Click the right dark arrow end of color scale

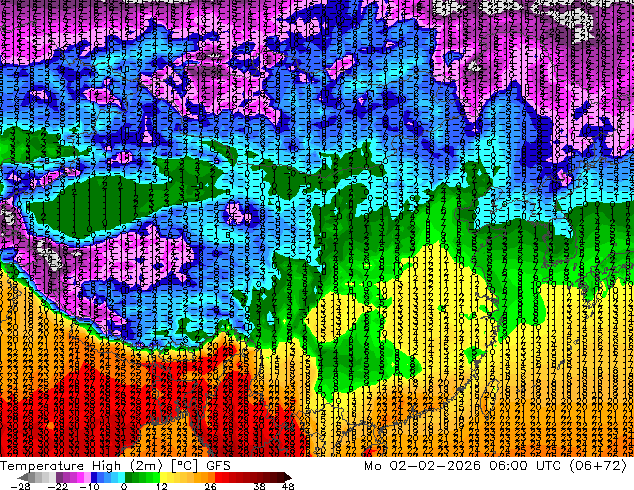click(x=287, y=477)
